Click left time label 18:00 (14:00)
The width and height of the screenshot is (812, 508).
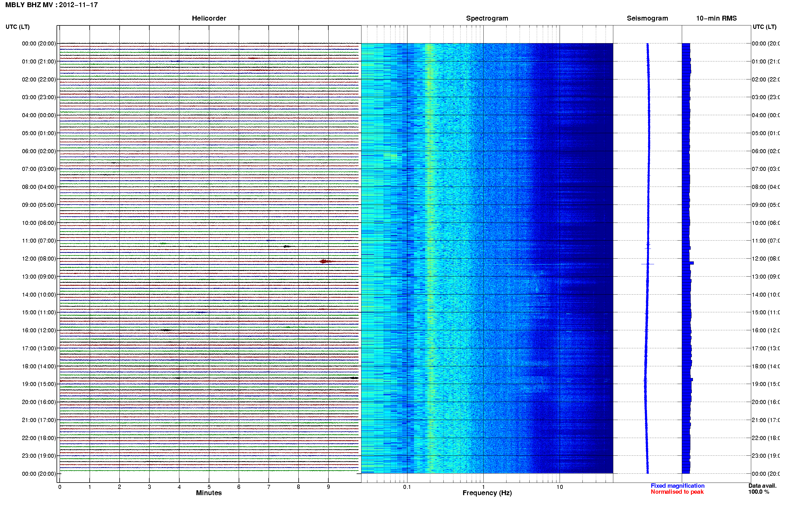39,366
